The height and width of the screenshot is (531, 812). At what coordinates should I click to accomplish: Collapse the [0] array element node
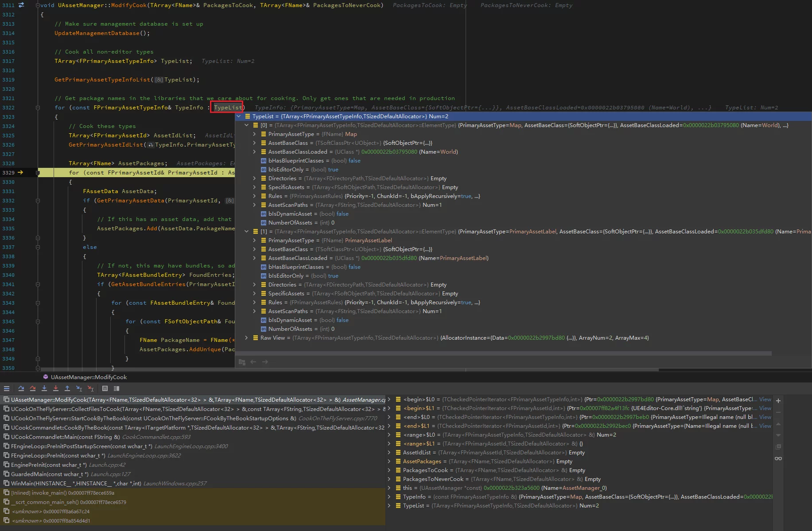(x=247, y=125)
